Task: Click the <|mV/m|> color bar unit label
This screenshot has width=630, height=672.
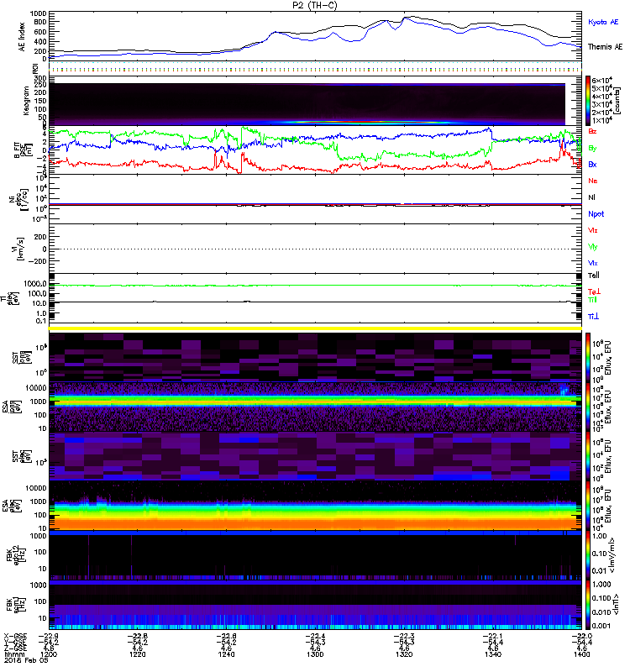Action: 614,555
